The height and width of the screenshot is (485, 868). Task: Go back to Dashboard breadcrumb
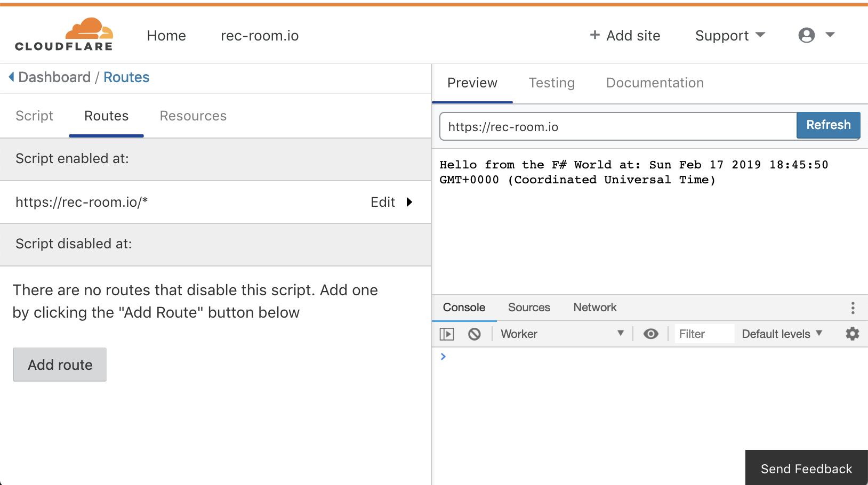[x=54, y=77]
